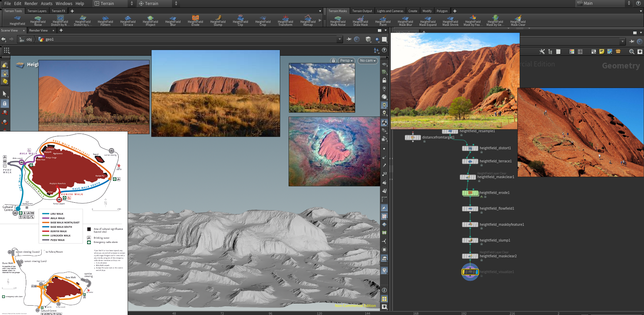Activate the HeightField Slump shelf tool
This screenshot has width=644, height=315.
[218, 20]
